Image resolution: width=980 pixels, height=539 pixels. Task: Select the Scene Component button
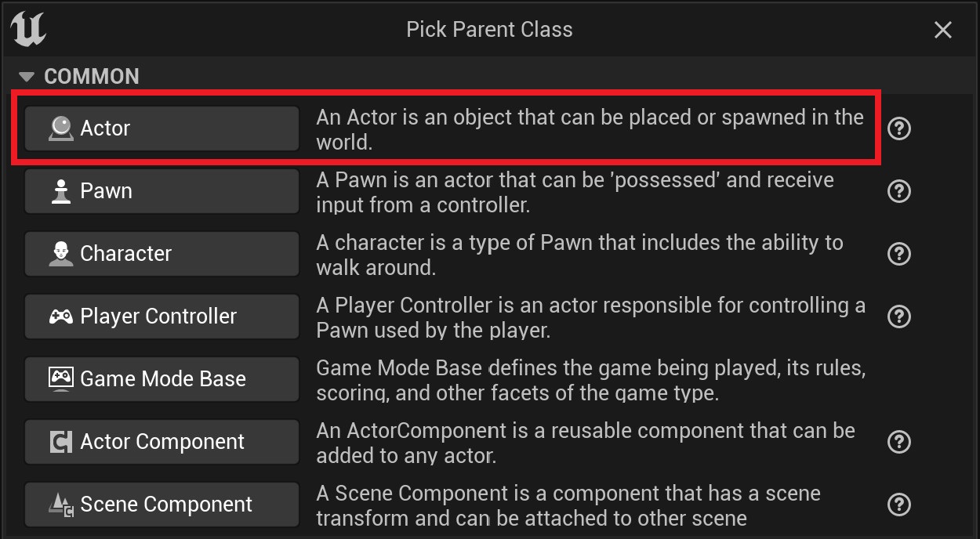[x=162, y=505]
